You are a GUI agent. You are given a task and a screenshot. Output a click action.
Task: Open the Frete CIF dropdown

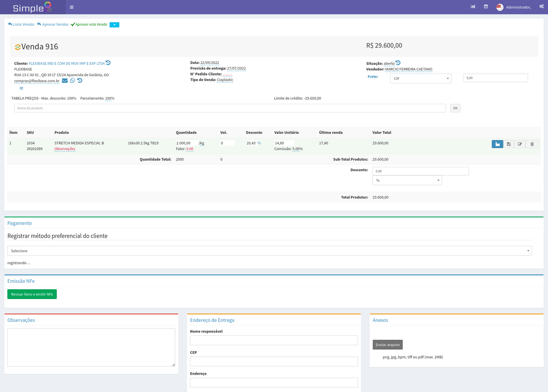pos(421,78)
